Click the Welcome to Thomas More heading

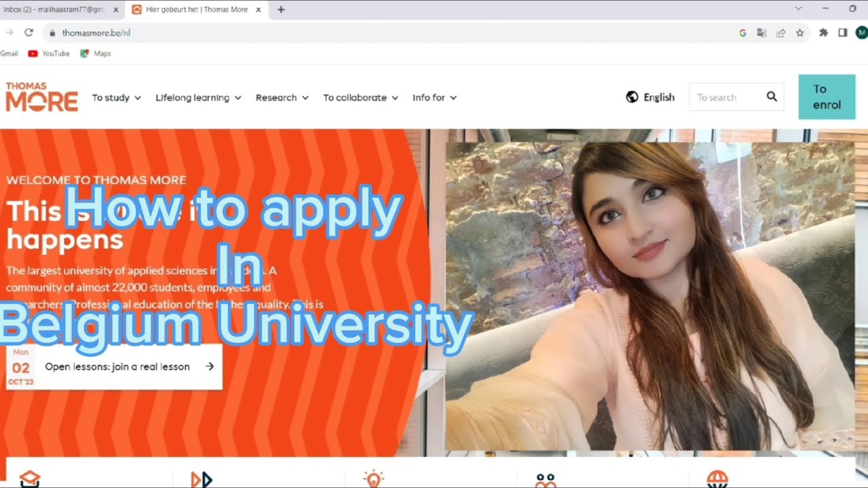pyautogui.click(x=96, y=180)
